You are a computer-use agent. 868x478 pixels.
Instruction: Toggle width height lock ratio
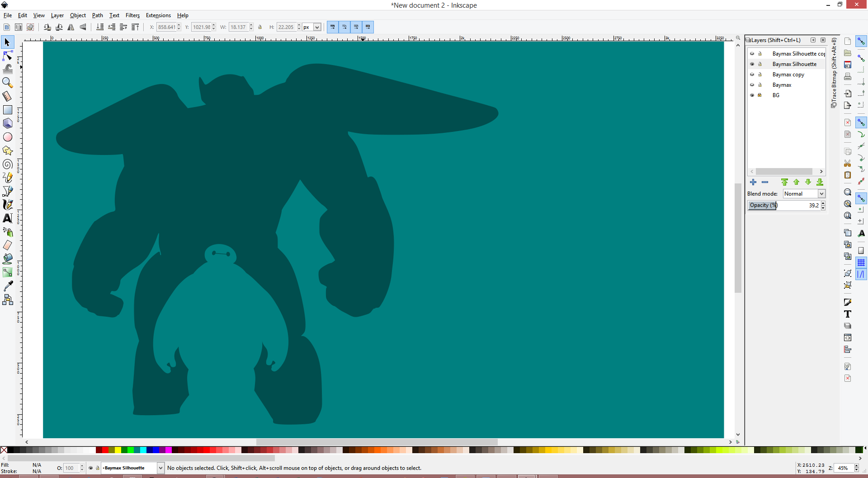260,27
